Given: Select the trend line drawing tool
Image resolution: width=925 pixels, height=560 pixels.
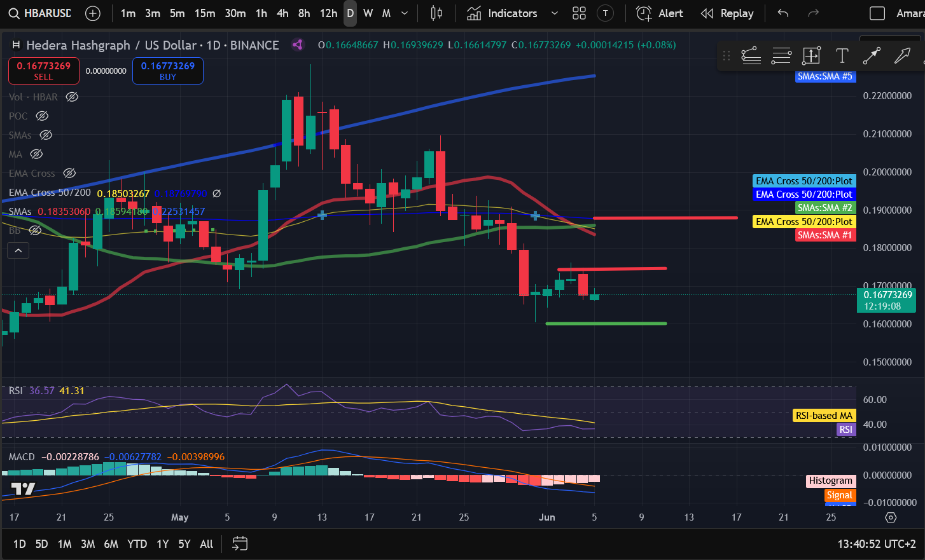Looking at the screenshot, I should point(872,56).
